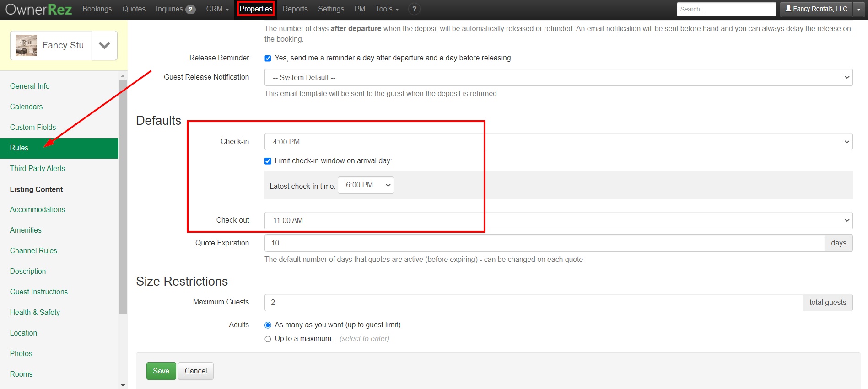Open the Check-in time dropdown
Viewport: 868px width, 389px height.
[558, 142]
